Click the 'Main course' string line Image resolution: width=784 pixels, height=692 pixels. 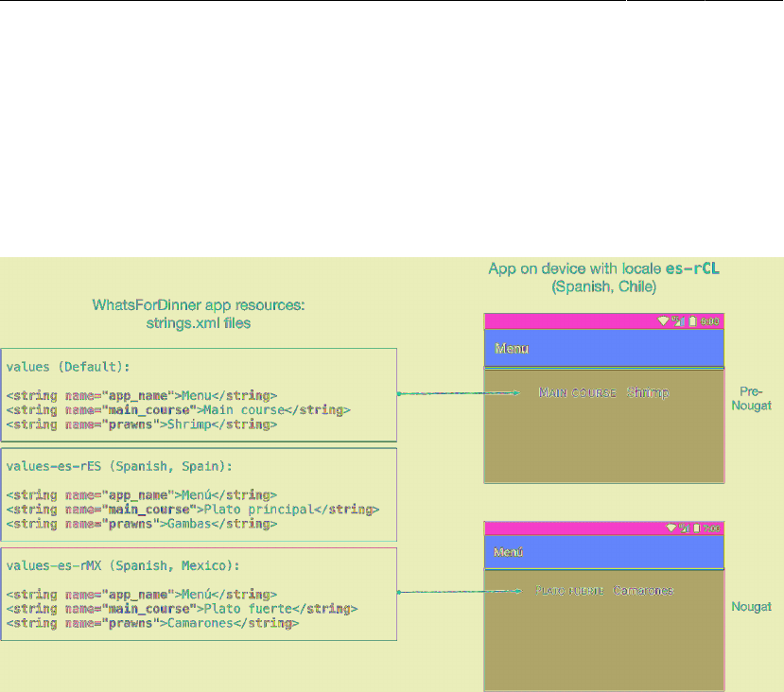click(179, 410)
